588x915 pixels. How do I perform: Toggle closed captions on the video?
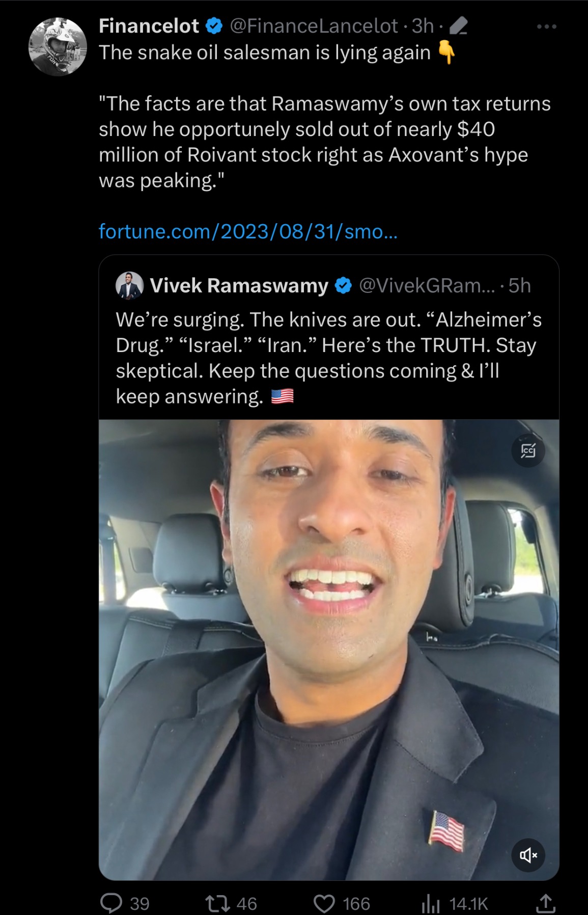[x=528, y=450]
